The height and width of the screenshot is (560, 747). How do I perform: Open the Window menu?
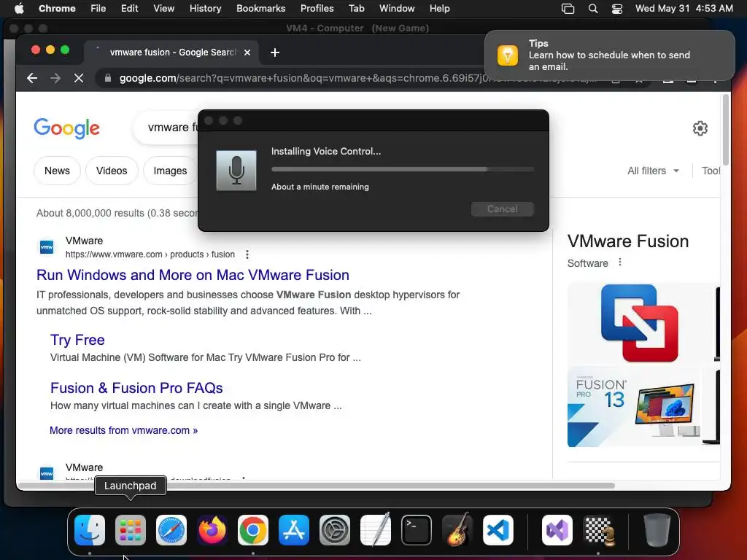click(x=397, y=9)
